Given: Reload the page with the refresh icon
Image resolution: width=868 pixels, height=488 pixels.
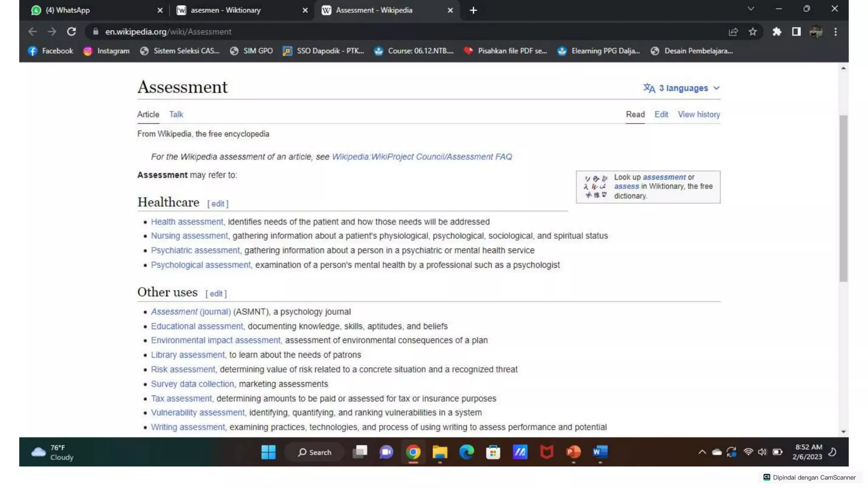Looking at the screenshot, I should [71, 32].
